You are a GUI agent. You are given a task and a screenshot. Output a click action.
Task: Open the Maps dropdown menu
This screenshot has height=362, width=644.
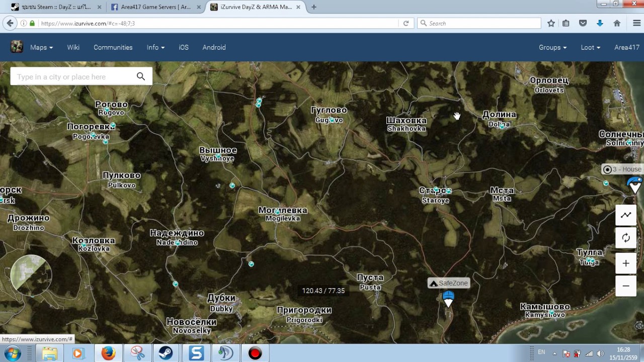click(41, 47)
